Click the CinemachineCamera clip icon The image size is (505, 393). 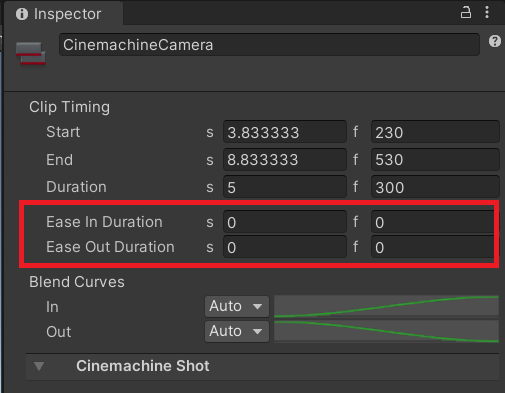[x=31, y=53]
